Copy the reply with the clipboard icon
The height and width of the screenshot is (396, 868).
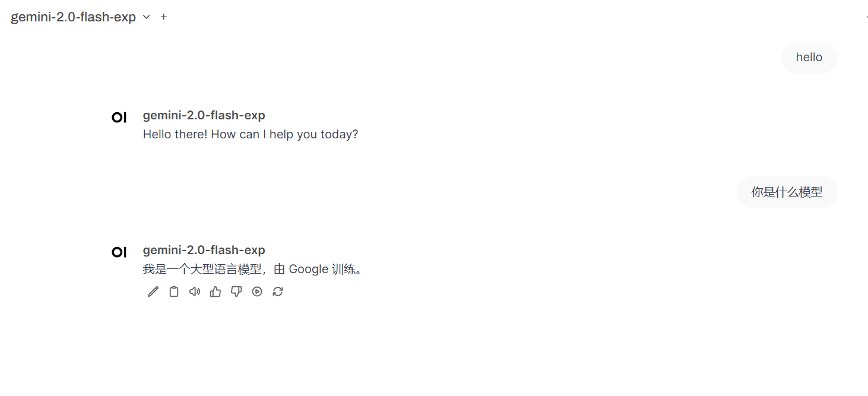[174, 292]
